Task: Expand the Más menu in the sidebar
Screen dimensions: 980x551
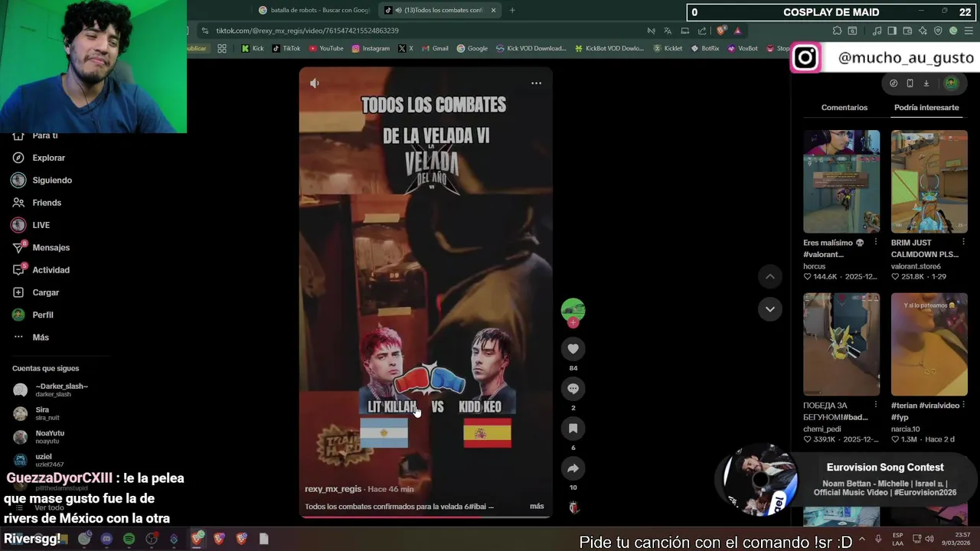Action: (31, 337)
